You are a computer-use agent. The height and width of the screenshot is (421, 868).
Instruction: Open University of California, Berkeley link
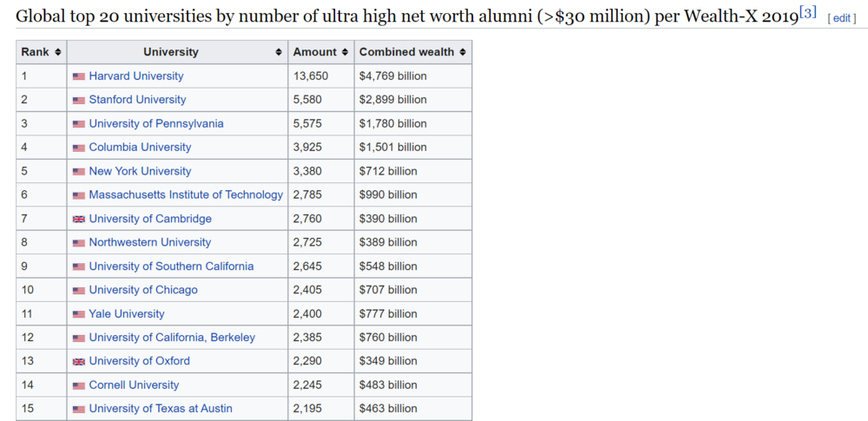tap(172, 338)
